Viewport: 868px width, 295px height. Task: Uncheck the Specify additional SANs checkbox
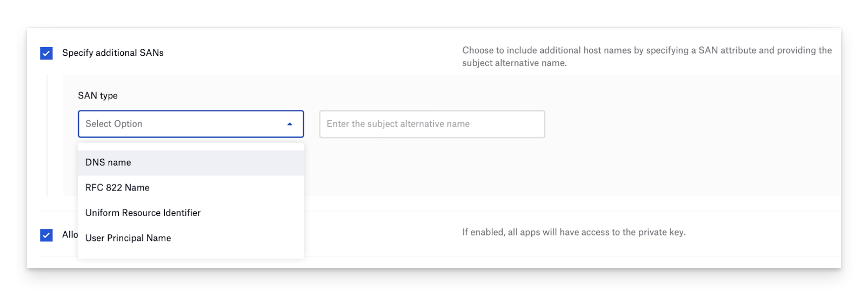pos(46,53)
